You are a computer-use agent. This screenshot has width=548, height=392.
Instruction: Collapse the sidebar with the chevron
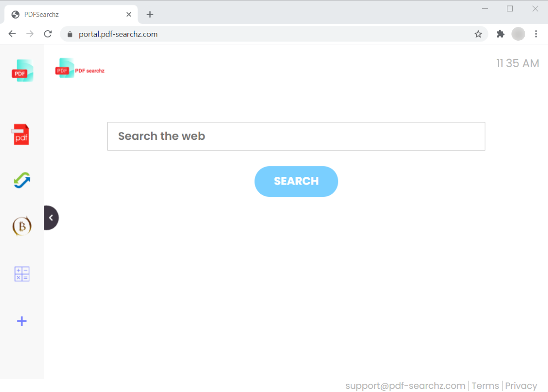click(x=51, y=218)
